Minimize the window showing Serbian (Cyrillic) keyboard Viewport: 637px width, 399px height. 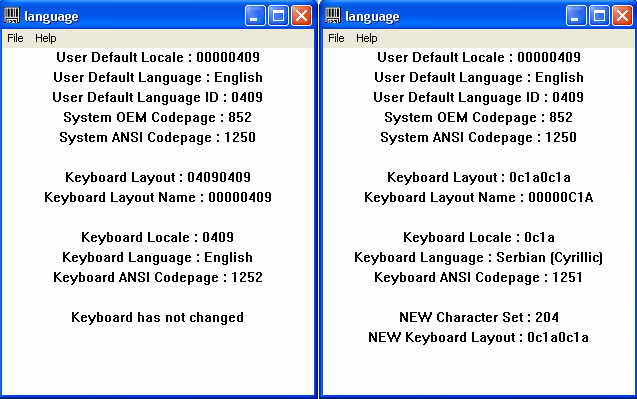(576, 16)
